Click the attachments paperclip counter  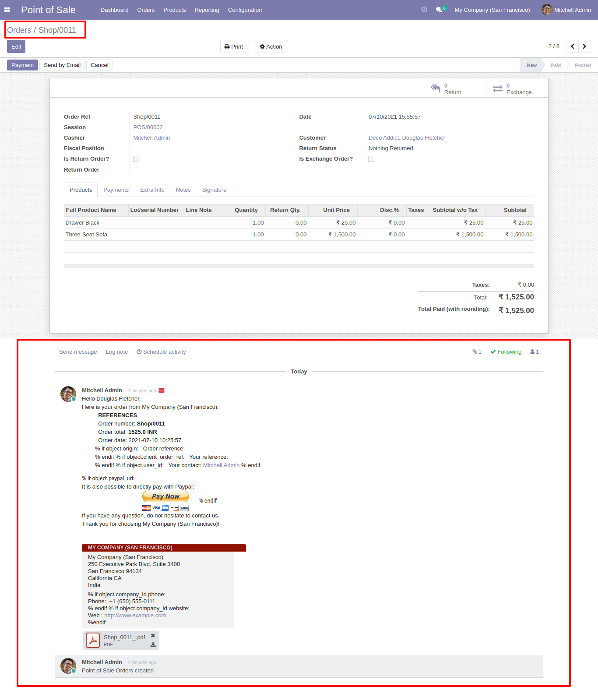click(x=477, y=352)
